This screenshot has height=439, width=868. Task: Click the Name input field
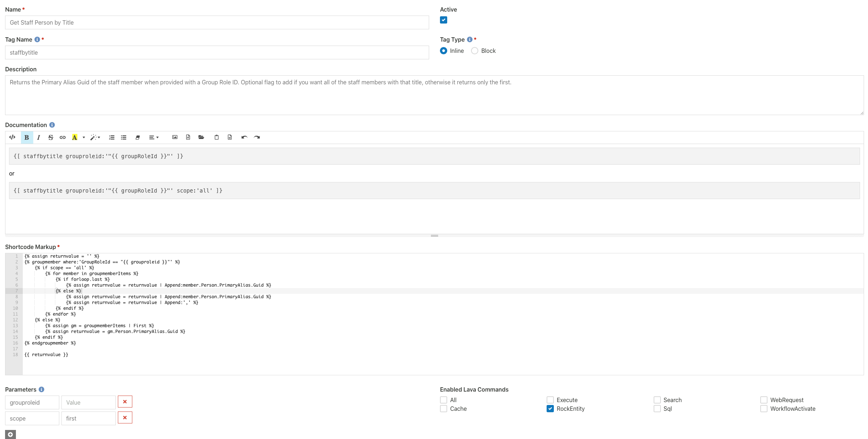pyautogui.click(x=217, y=22)
